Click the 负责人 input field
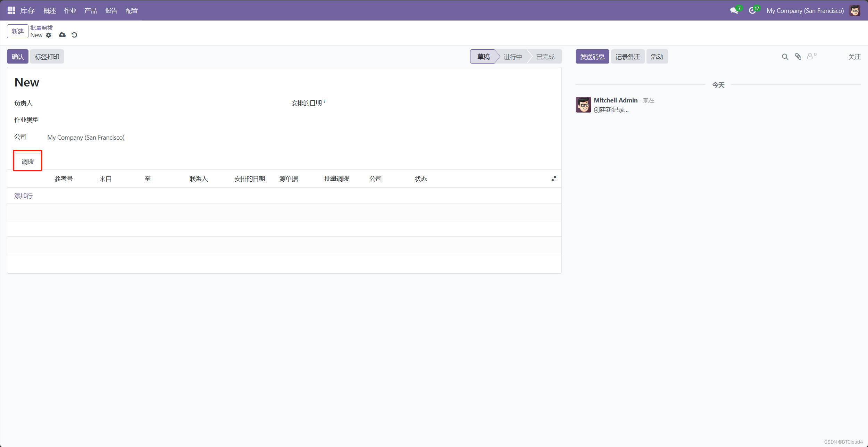 tap(139, 103)
